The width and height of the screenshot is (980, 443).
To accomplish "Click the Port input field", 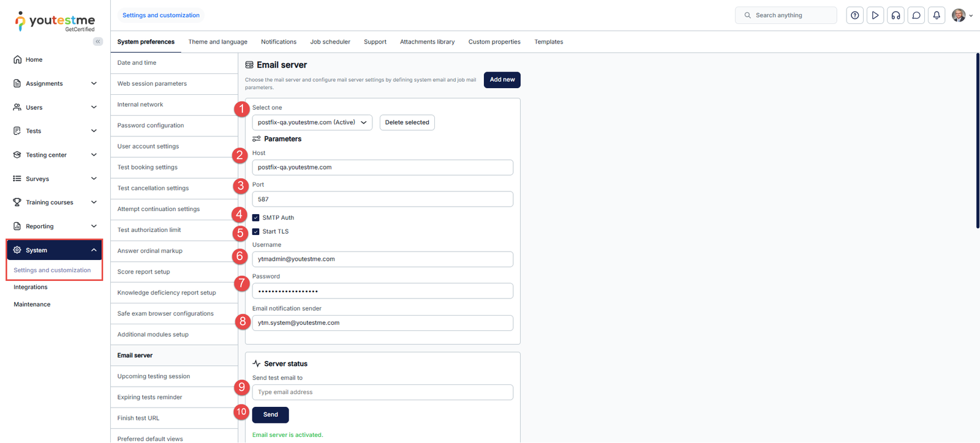I will coord(383,199).
